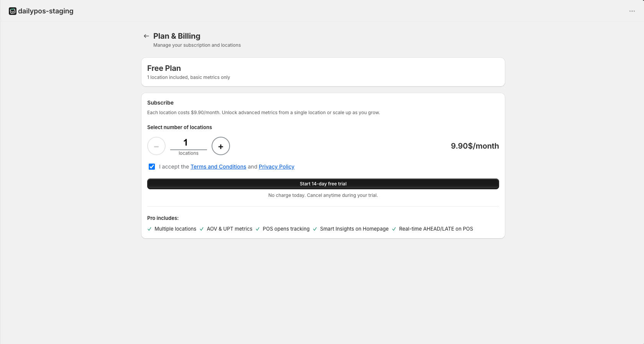Click the checkmark icon before Multiple locations

149,229
